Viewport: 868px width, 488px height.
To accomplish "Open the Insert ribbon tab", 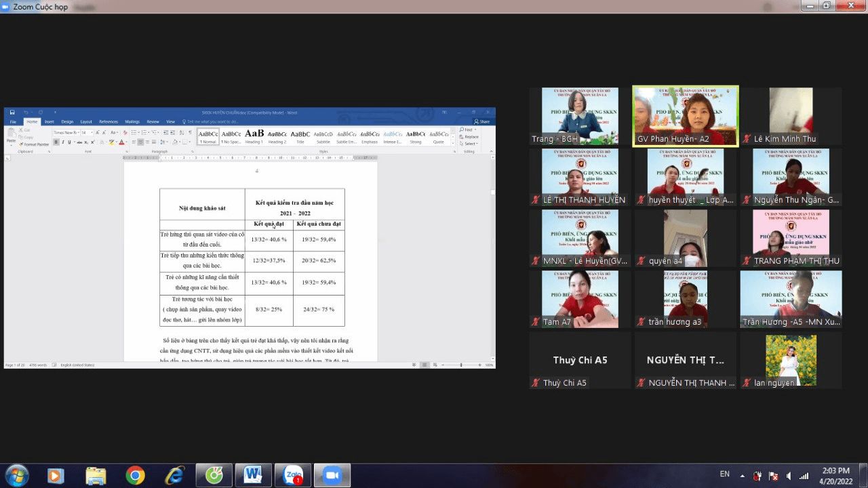I will pyautogui.click(x=50, y=122).
